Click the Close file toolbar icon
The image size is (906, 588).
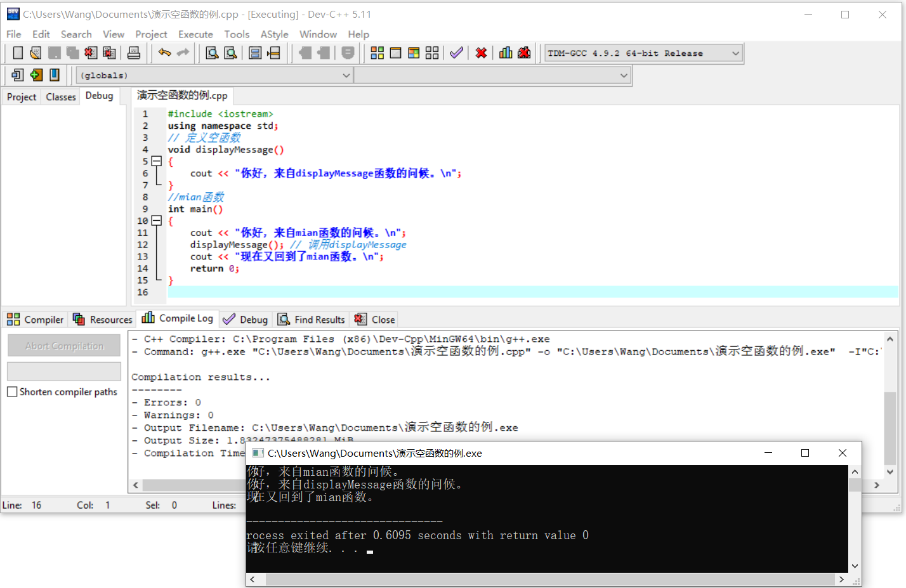coord(91,53)
